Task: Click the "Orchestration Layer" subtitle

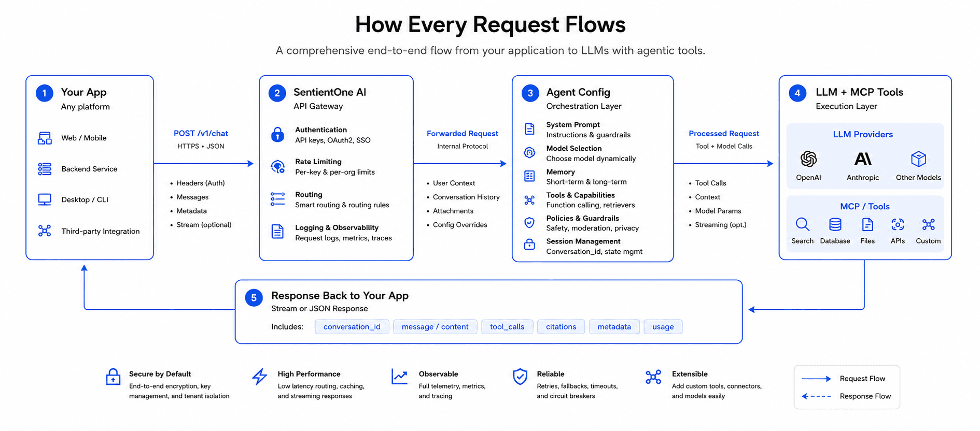Action: click(584, 106)
